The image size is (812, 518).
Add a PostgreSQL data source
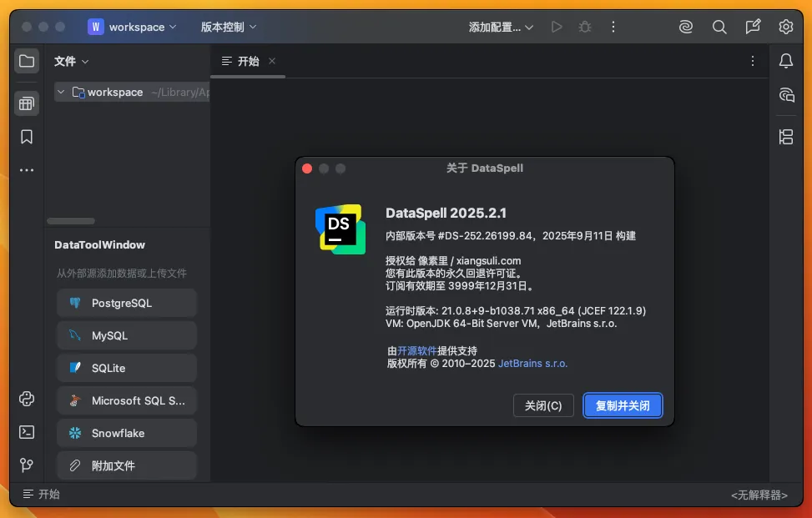[127, 303]
